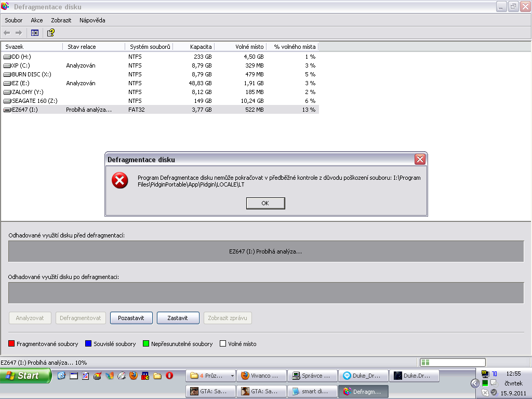Viewport: 532px width, 399px height.
Task: Expand hidden tray icons arrow
Action: click(475, 383)
